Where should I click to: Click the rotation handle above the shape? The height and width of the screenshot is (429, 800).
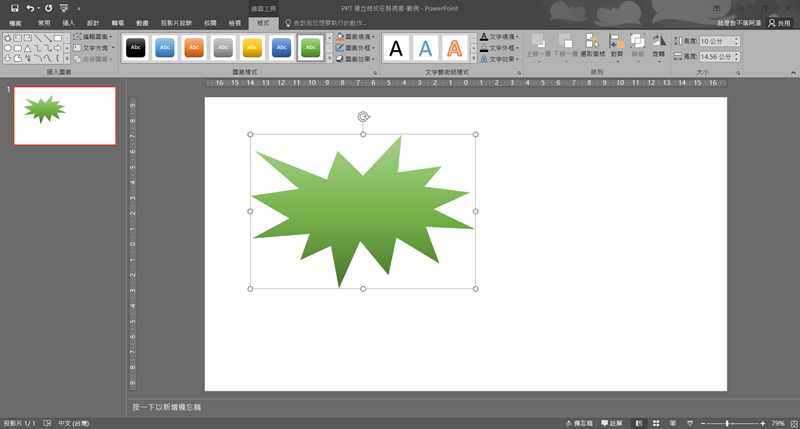pos(363,117)
